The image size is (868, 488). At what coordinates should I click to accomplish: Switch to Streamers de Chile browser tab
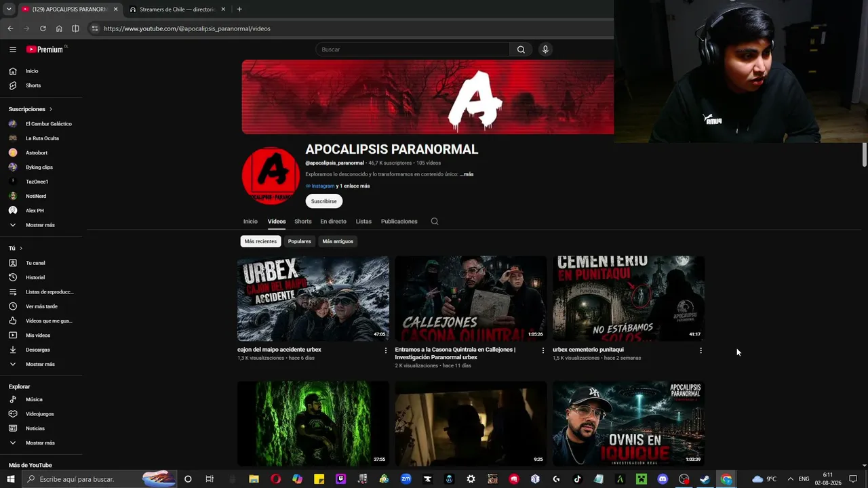click(176, 9)
